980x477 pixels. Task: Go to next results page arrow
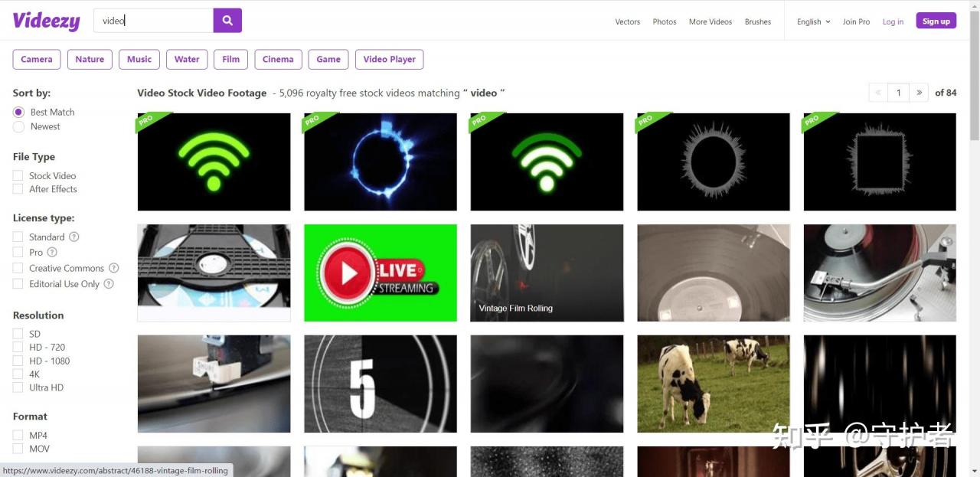tap(920, 93)
